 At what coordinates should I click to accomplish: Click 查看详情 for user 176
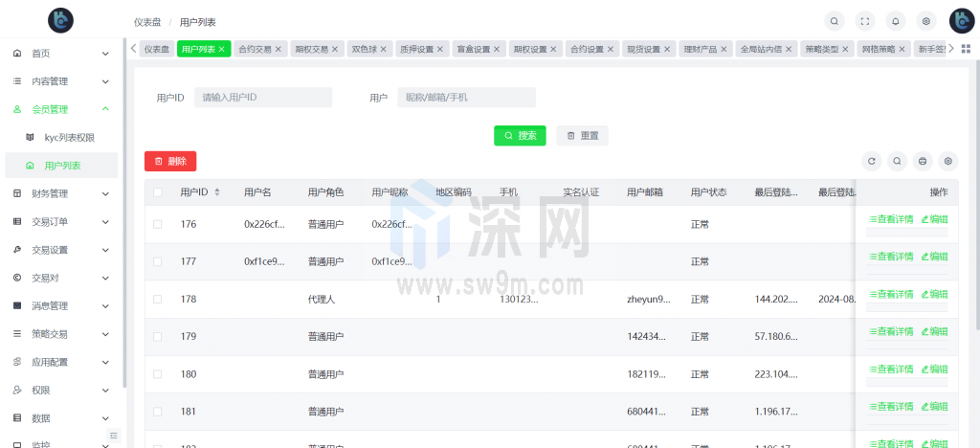tap(891, 219)
